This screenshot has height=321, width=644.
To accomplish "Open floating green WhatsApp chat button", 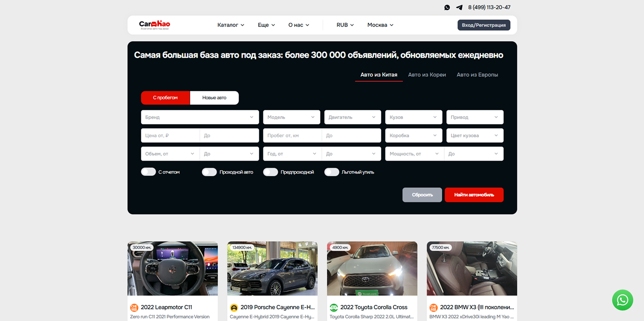I will (622, 300).
